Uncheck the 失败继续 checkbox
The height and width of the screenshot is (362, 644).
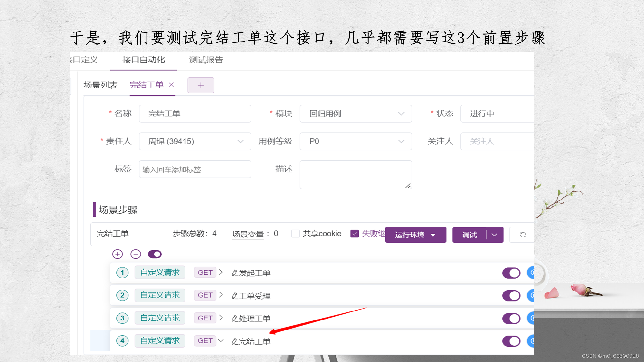[x=355, y=234]
